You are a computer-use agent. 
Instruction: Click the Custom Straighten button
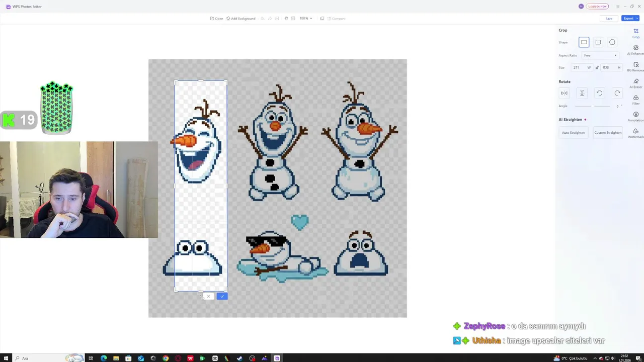click(608, 133)
